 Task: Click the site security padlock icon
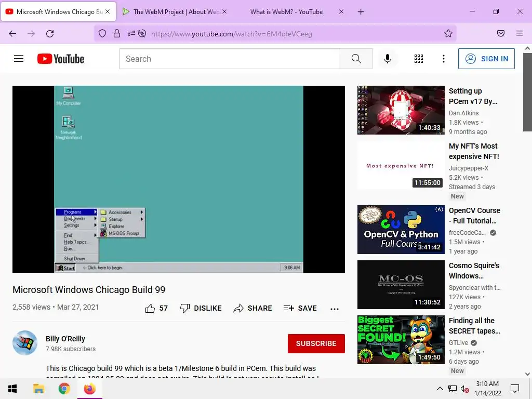(x=117, y=33)
